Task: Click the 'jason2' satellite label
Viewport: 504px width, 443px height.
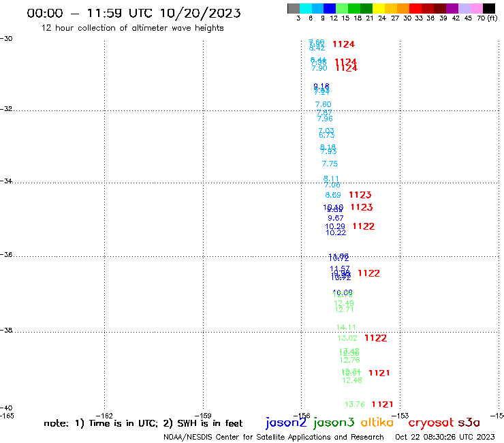Action: [286, 423]
